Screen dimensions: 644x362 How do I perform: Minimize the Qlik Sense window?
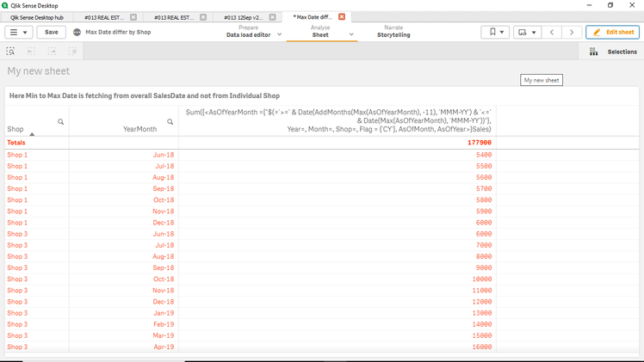[x=589, y=5]
